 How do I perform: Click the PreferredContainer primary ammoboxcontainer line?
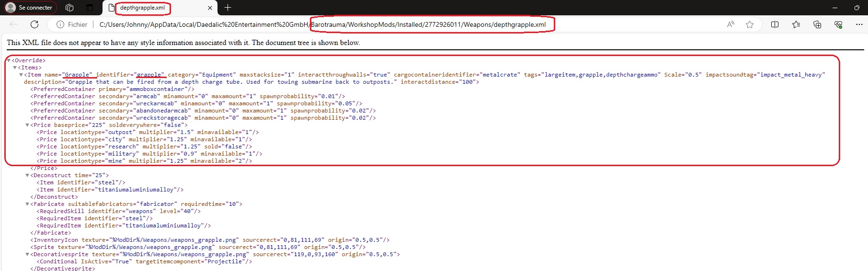click(113, 89)
